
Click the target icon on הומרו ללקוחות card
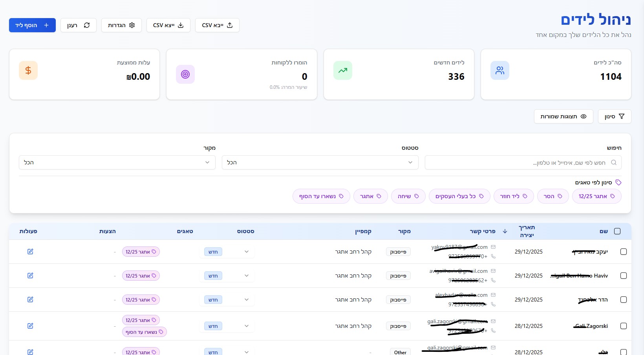pyautogui.click(x=185, y=74)
